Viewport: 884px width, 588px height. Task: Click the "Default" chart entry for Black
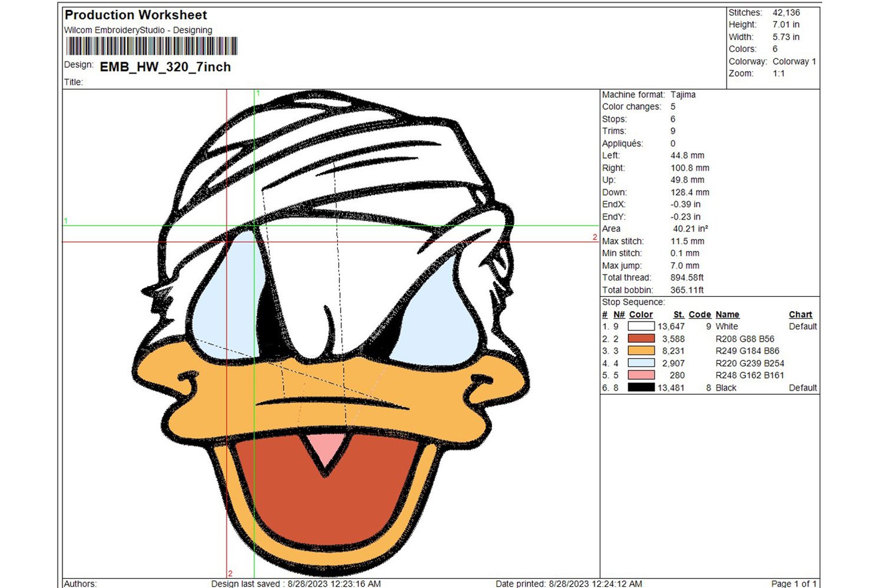(803, 388)
